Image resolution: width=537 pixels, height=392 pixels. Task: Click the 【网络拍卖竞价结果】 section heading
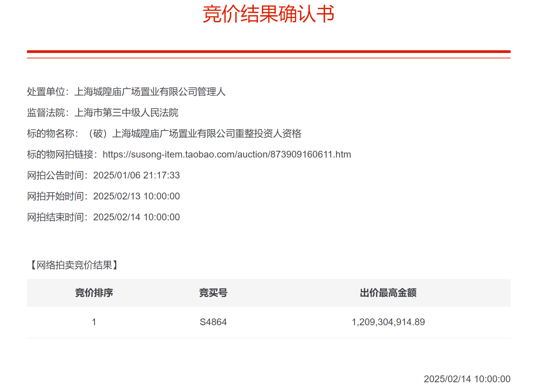[x=74, y=265]
